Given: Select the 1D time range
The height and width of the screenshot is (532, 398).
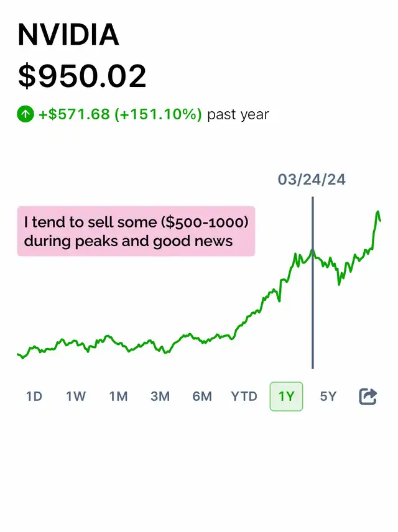Looking at the screenshot, I should pyautogui.click(x=34, y=397).
